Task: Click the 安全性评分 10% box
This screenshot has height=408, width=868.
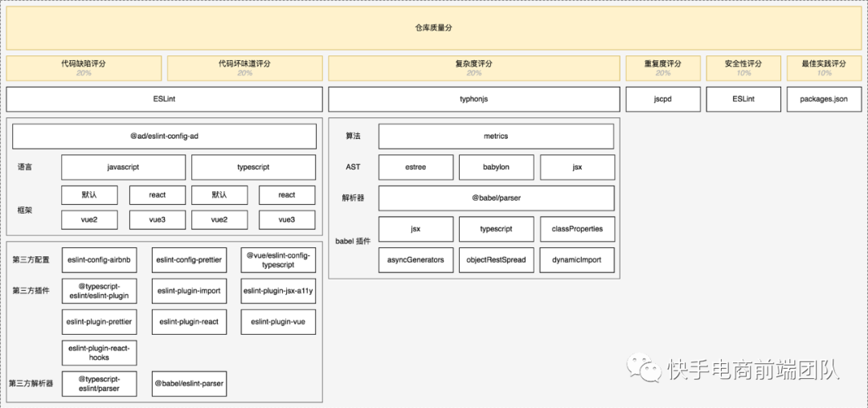Action: coord(743,68)
